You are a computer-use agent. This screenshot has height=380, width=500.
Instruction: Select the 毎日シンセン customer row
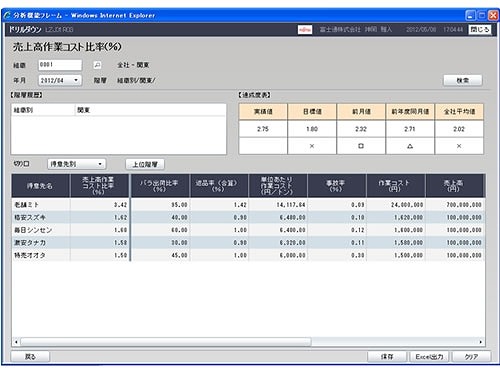(x=248, y=230)
